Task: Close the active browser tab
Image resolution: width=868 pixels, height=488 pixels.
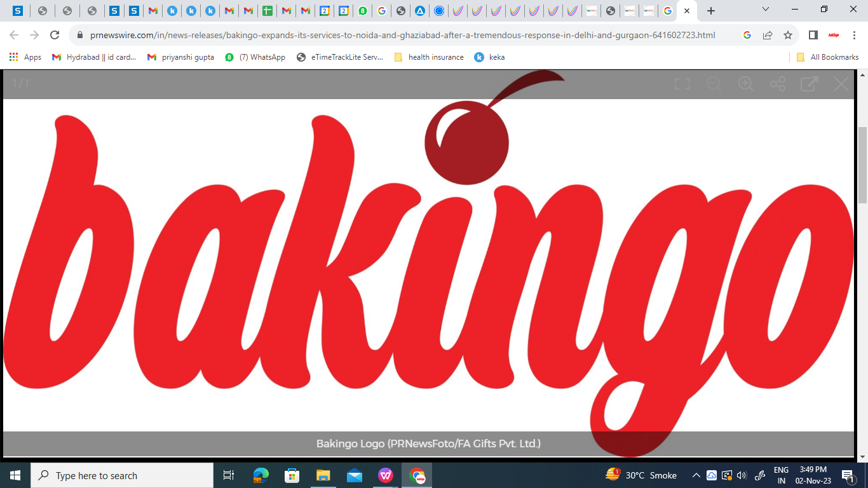Action: (x=687, y=11)
